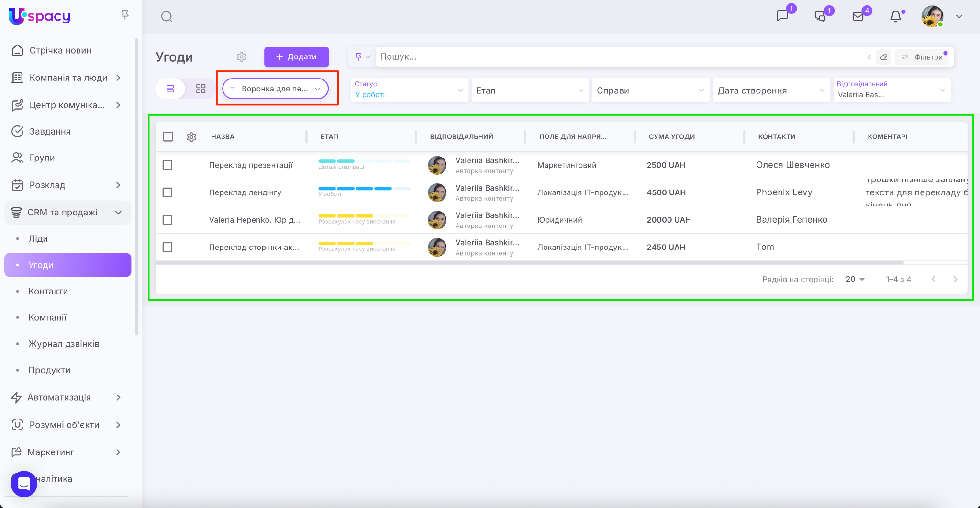Expand the Статус filter dropdown
This screenshot has width=980, height=508.
[x=409, y=90]
